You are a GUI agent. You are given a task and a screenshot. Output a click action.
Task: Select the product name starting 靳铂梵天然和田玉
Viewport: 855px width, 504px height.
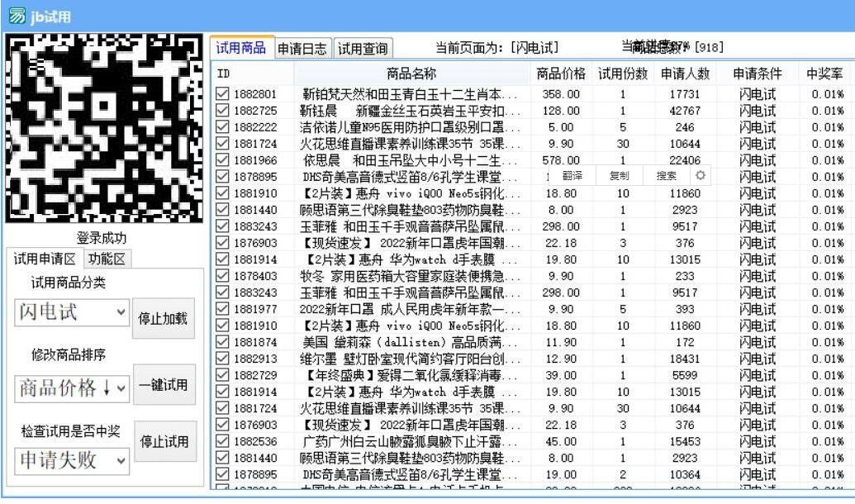[x=411, y=94]
